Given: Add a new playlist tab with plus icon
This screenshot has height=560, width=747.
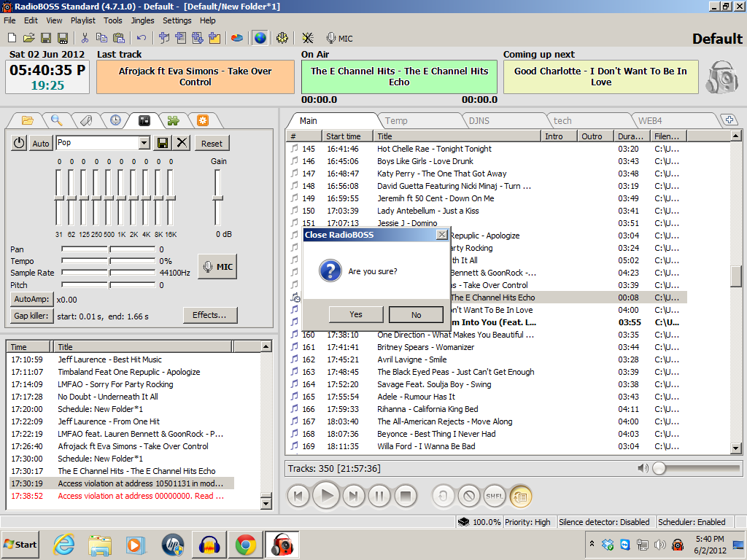Looking at the screenshot, I should [729, 120].
